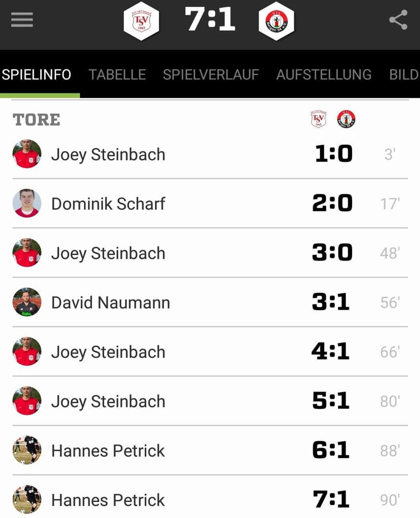Open Hannes Petrick's avatar for the 6:1 goal
This screenshot has width=420, height=518.
point(27,450)
